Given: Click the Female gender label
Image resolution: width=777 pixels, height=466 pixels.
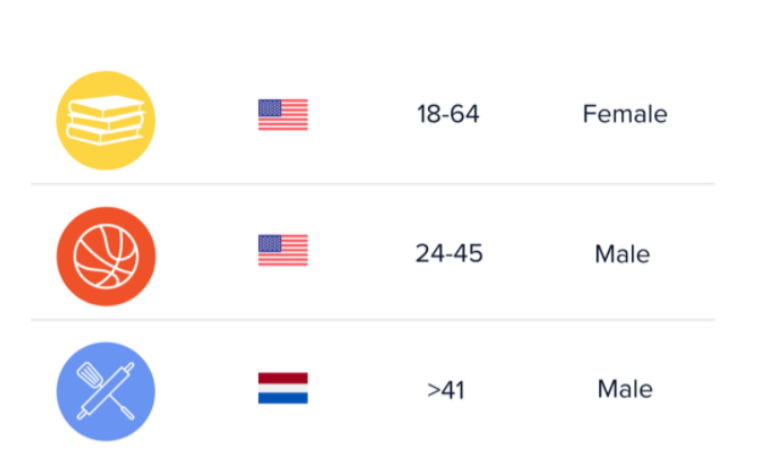Looking at the screenshot, I should click(625, 114).
